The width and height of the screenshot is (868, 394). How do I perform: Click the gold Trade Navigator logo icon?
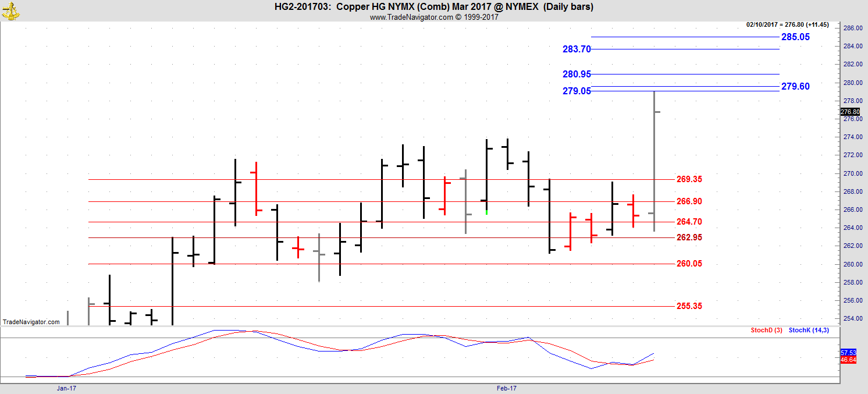[10, 10]
